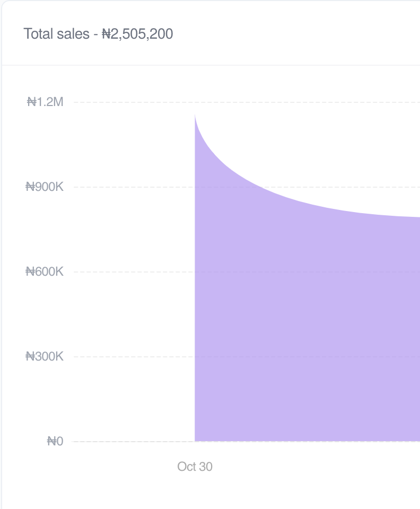This screenshot has height=509, width=420.
Task: Click the peak point of the sales curve
Action: 195,115
